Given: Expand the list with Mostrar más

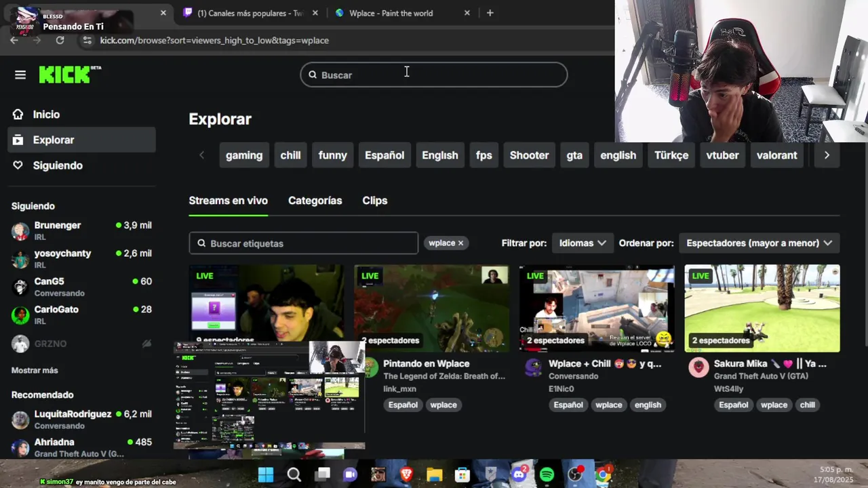Looking at the screenshot, I should pos(35,371).
